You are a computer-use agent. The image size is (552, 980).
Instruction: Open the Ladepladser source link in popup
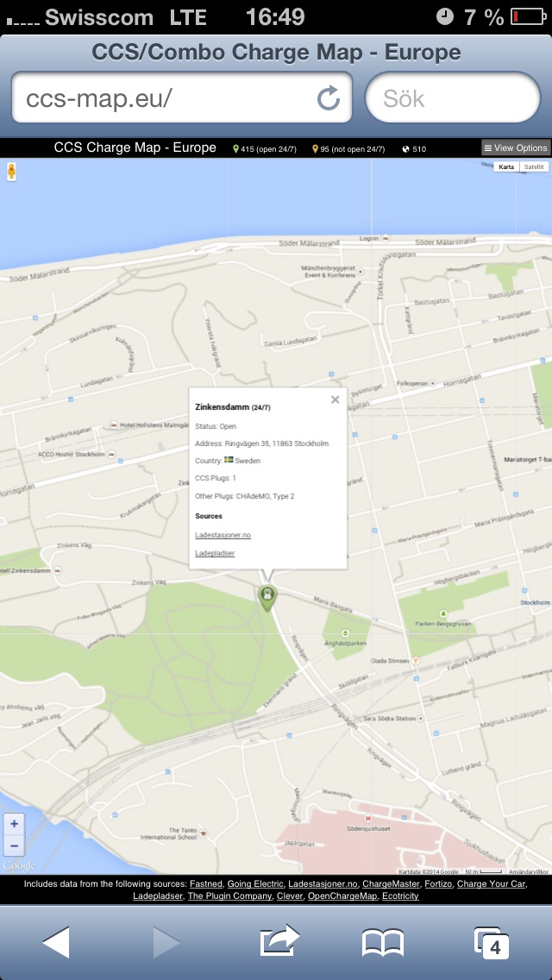(215, 553)
